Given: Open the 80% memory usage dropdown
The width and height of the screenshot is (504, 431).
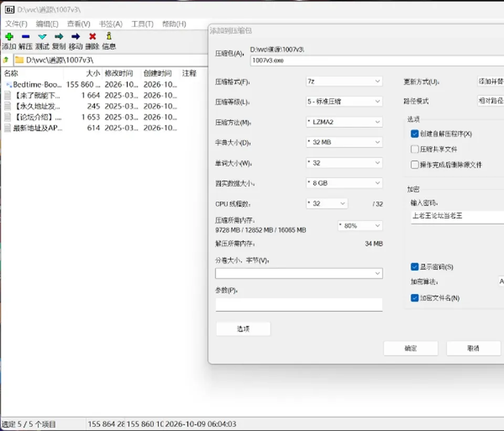Looking at the screenshot, I should click(360, 226).
